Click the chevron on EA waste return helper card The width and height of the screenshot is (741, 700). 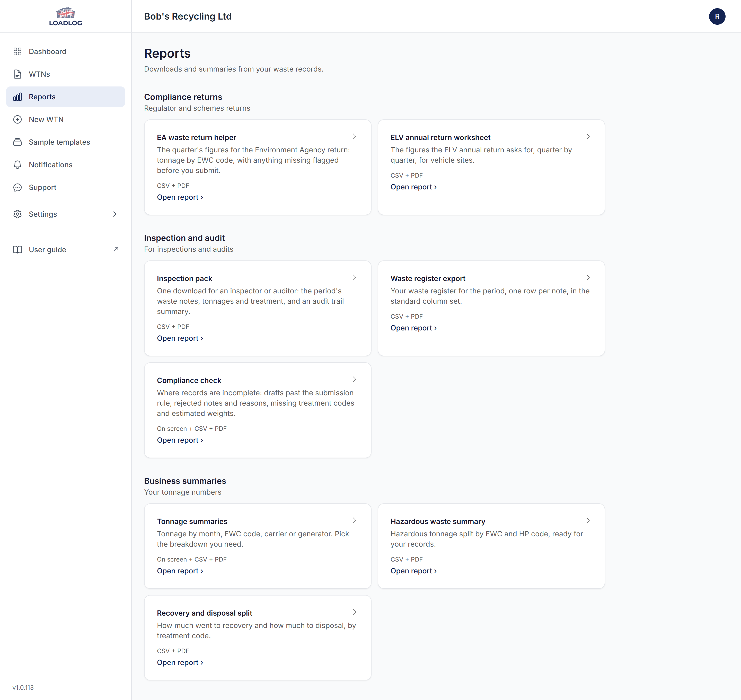click(x=355, y=137)
